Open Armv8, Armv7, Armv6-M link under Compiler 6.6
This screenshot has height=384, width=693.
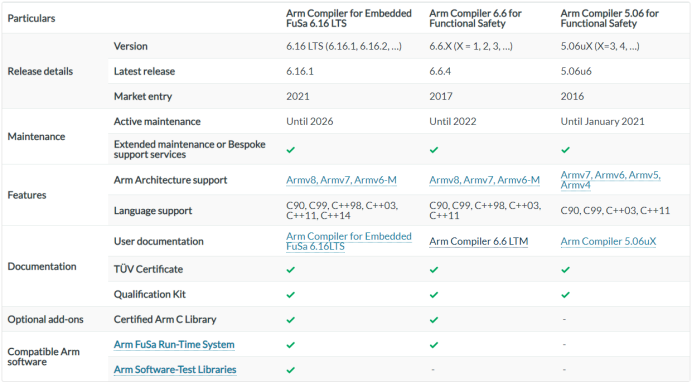pyautogui.click(x=484, y=180)
